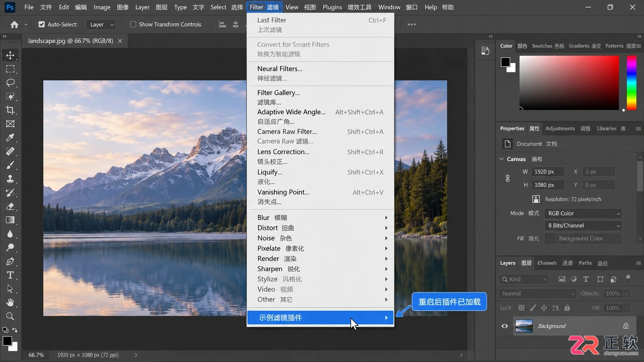Select the Eraser tool
Screen dimensions: 644x362
(10, 206)
